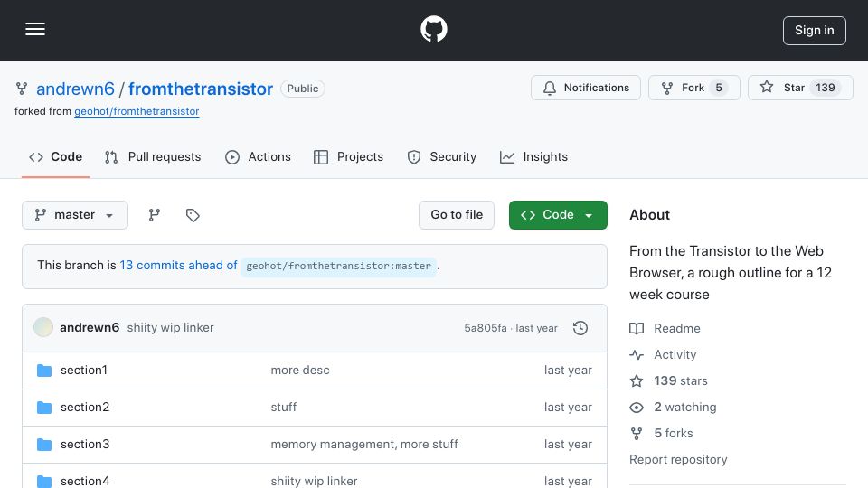Image resolution: width=868 pixels, height=488 pixels.
Task: Click the Report repository link
Action: click(678, 459)
